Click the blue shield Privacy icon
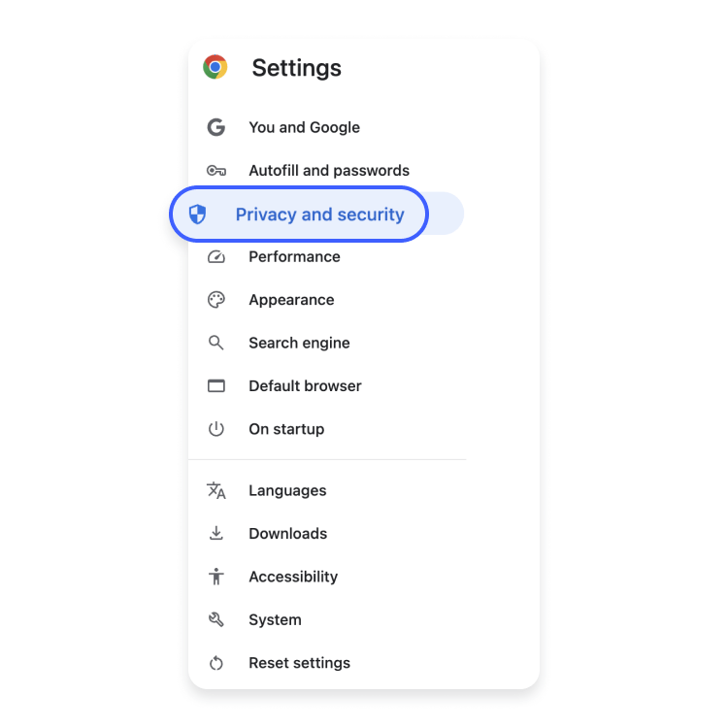This screenshot has height=728, width=728. tap(198, 215)
